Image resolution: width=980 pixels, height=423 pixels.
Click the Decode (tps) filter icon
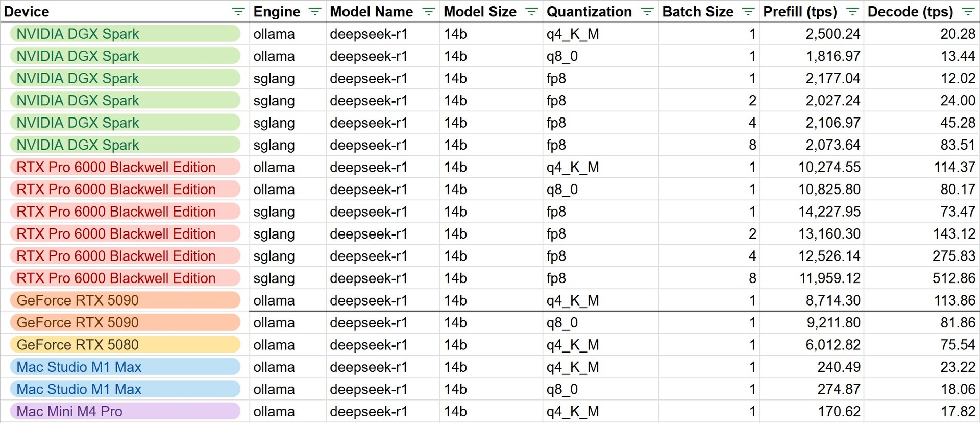(x=968, y=12)
